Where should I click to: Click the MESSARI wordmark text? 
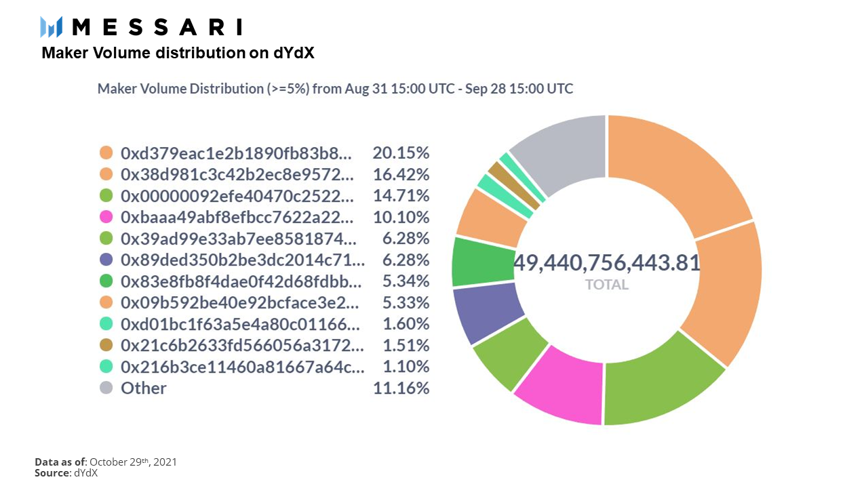click(x=157, y=27)
